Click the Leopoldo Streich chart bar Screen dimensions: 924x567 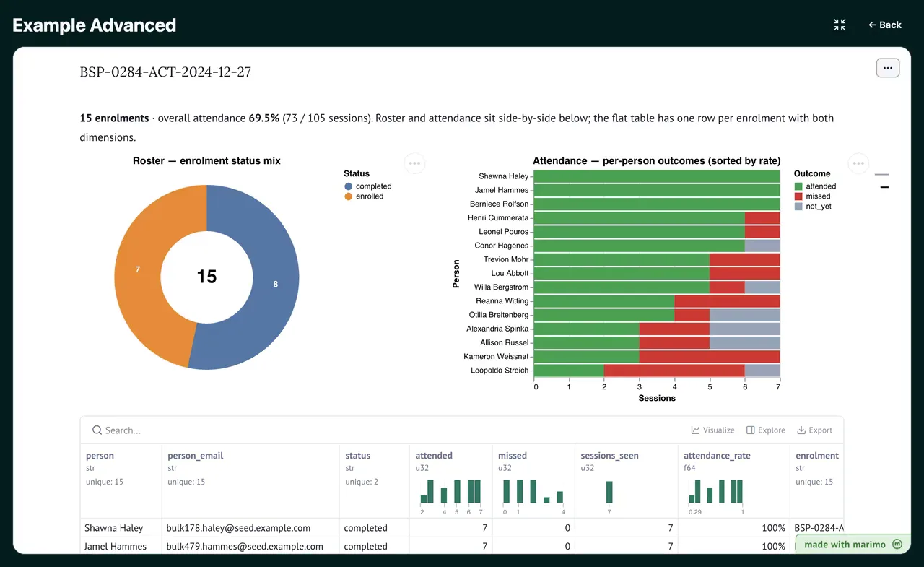[x=658, y=371]
